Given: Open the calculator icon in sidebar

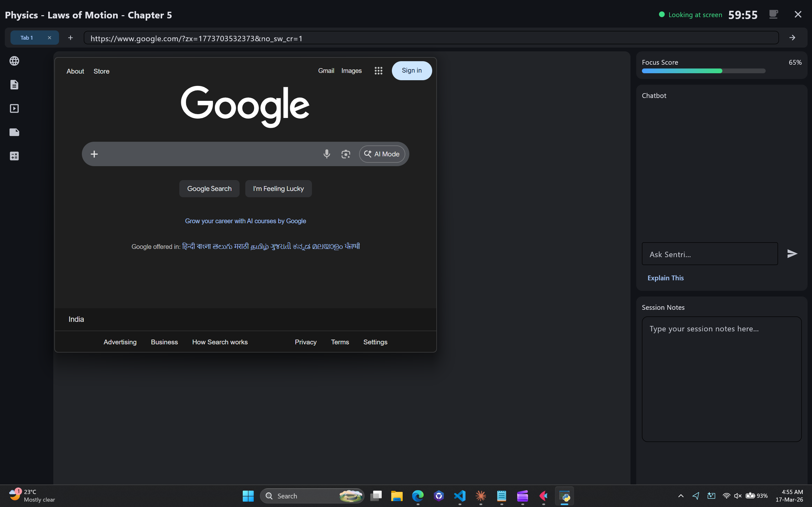Looking at the screenshot, I should [14, 156].
